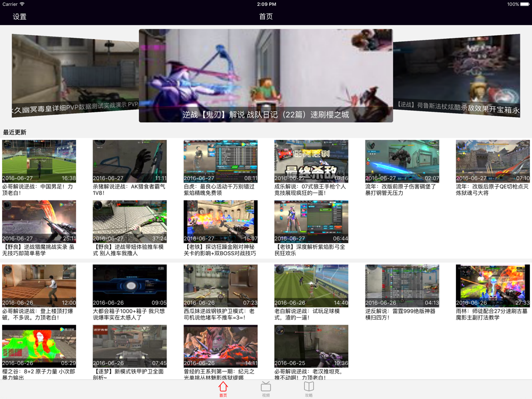Click title text 老白解说逆战:试玩足球模式

[307, 314]
